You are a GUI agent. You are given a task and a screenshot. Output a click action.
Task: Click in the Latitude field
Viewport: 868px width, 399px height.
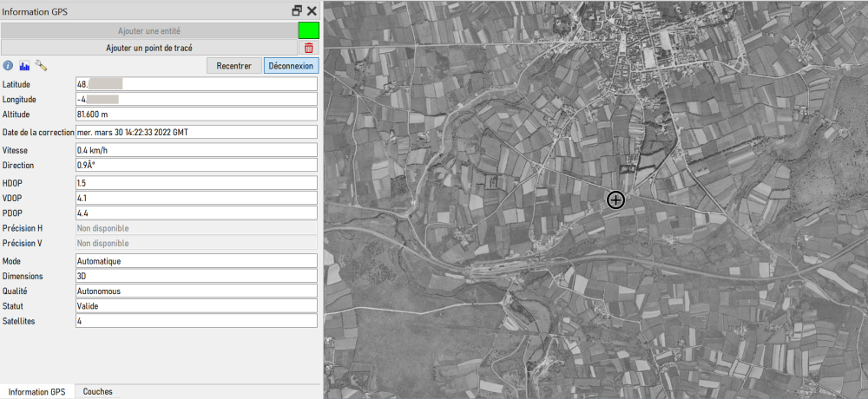pos(196,84)
